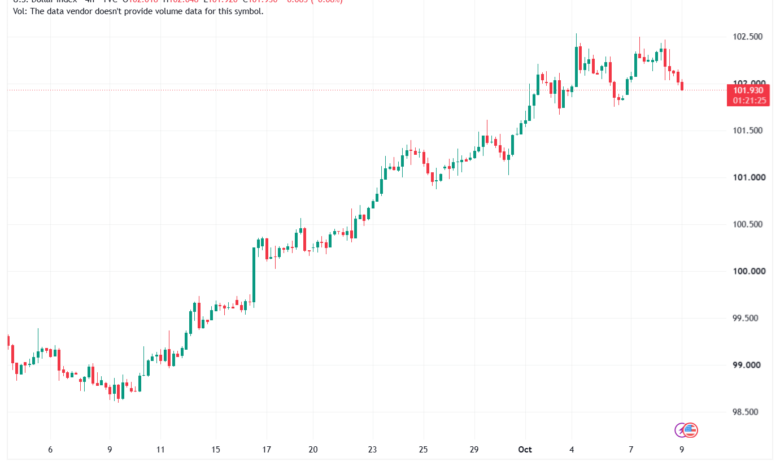Click date 11 on the time axis

(160, 450)
